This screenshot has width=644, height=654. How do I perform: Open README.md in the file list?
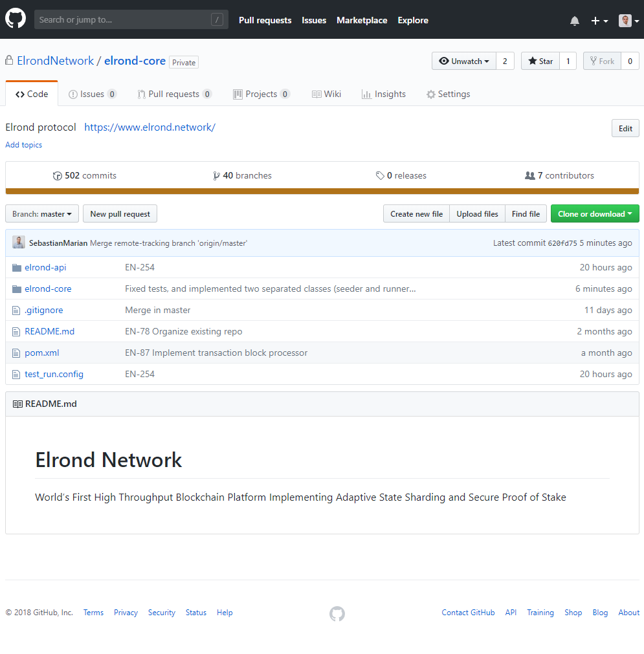tap(50, 331)
